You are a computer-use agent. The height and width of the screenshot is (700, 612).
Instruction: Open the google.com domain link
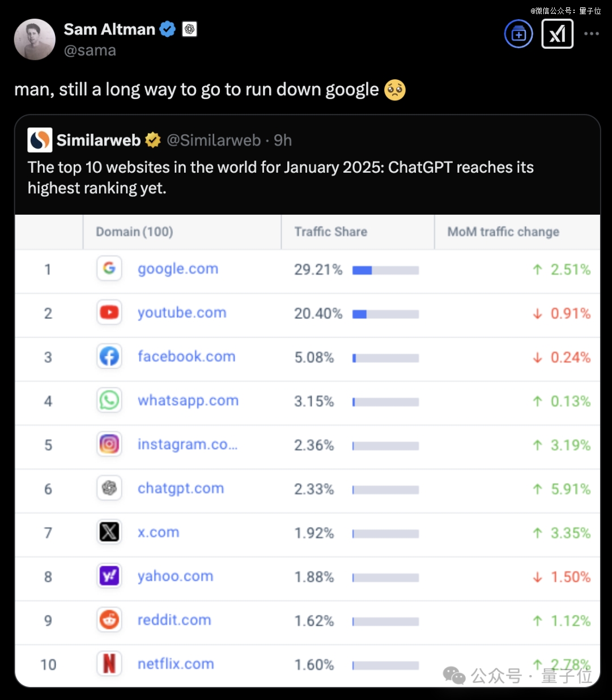coord(178,269)
